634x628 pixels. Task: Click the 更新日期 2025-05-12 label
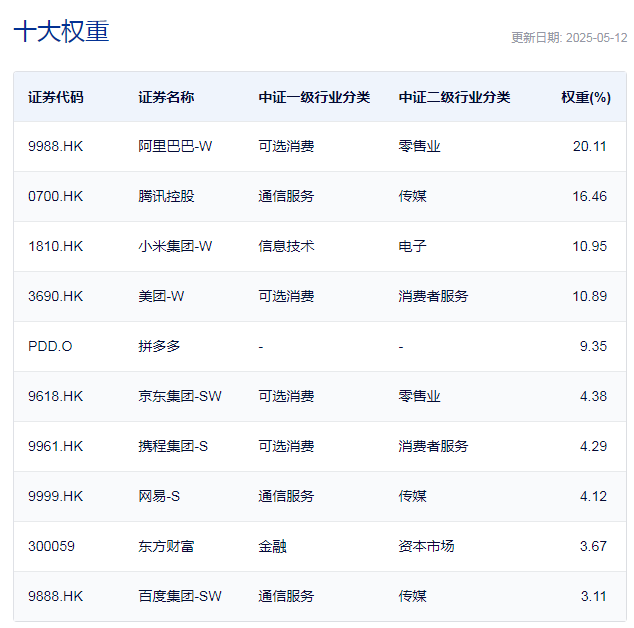(x=569, y=38)
